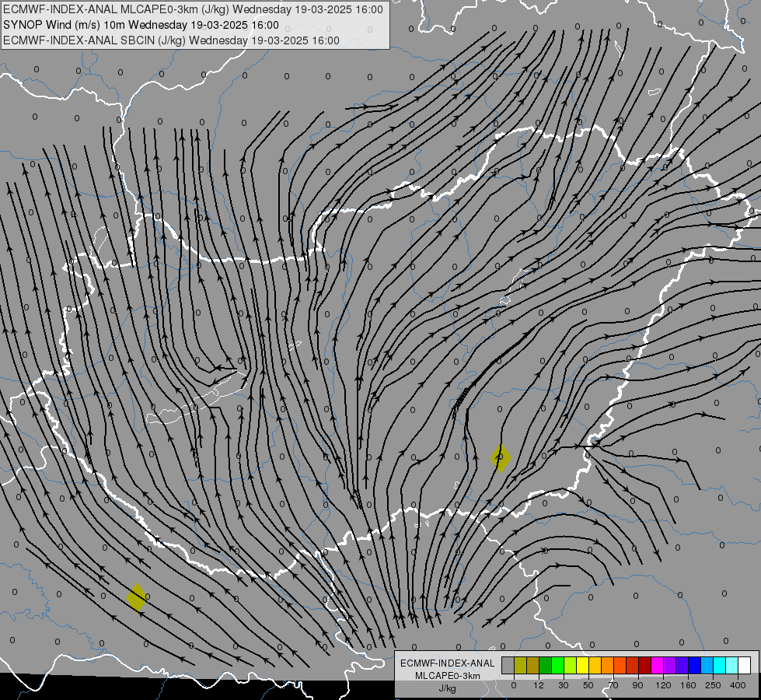Click the legend tick label 30
This screenshot has height=700, width=761.
564,685
